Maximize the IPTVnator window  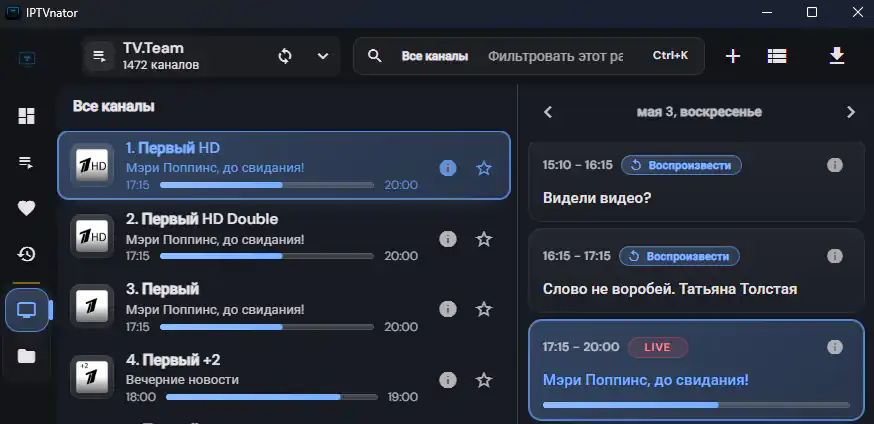pyautogui.click(x=812, y=12)
